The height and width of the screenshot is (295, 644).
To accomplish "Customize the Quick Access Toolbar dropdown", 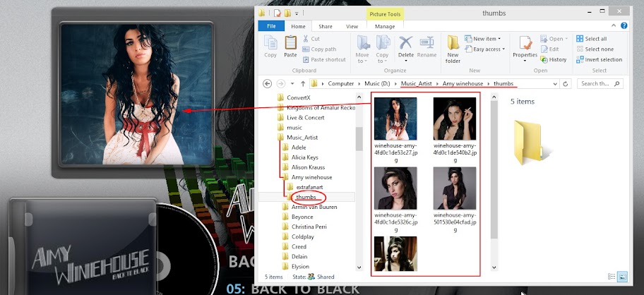I will (x=296, y=13).
